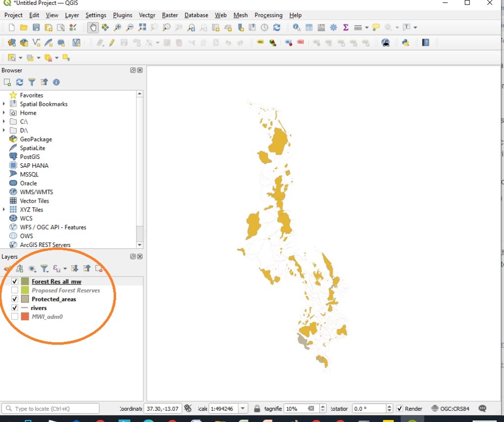The height and width of the screenshot is (422, 504).
Task: Click the Identify Features tool
Action: tap(296, 28)
